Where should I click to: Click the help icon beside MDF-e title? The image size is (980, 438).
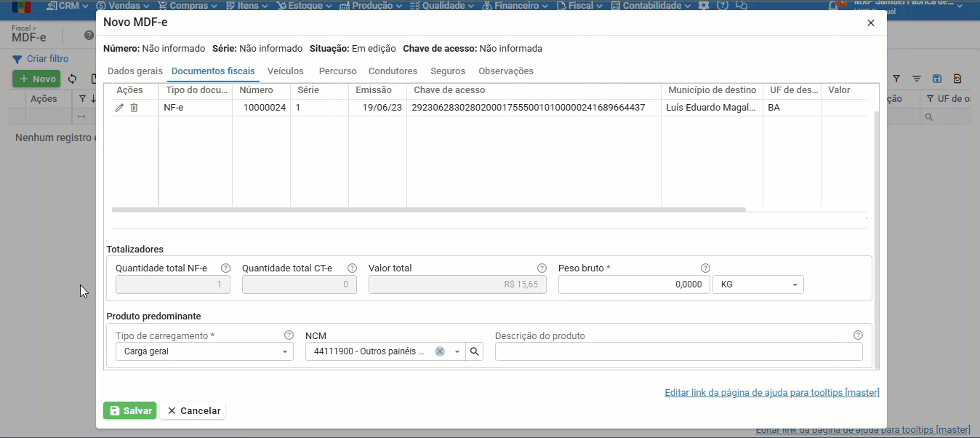click(89, 35)
